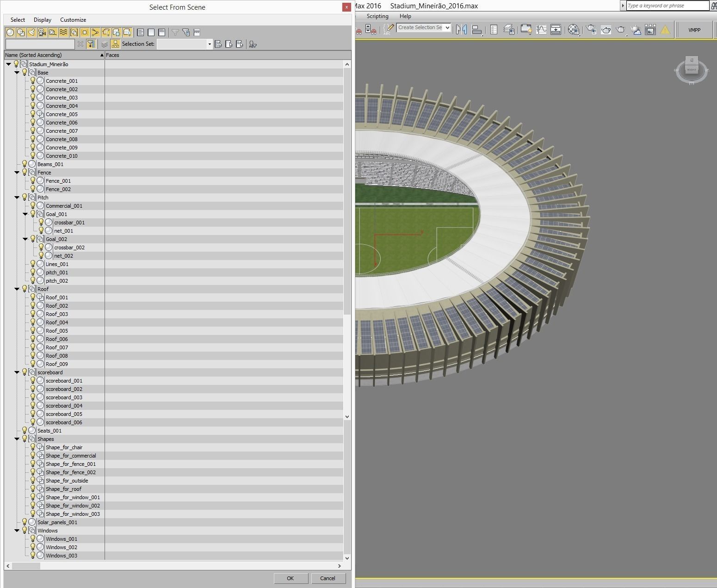Toggle visibility bulb for Concrete_001
Screen dimensions: 717x588
(x=33, y=80)
